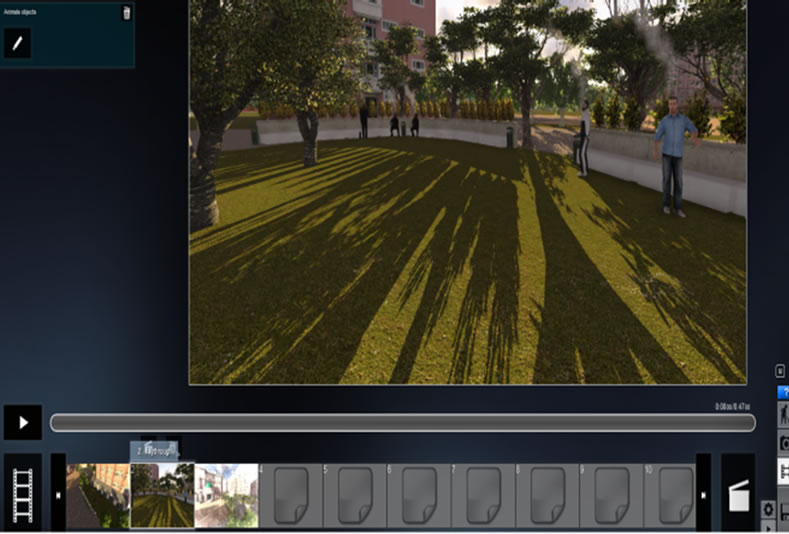Image resolution: width=789 pixels, height=534 pixels.
Task: Click the blue question mark help icon
Action: coord(783,392)
